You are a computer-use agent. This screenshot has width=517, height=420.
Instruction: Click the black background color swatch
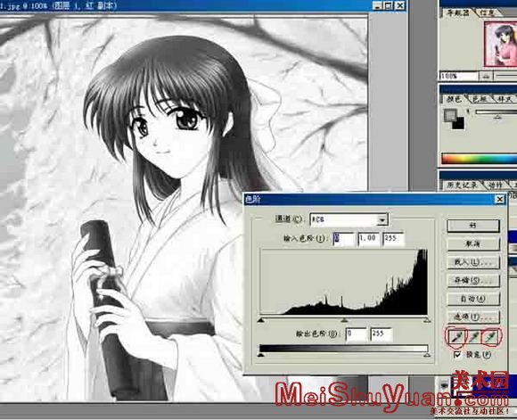pos(459,124)
